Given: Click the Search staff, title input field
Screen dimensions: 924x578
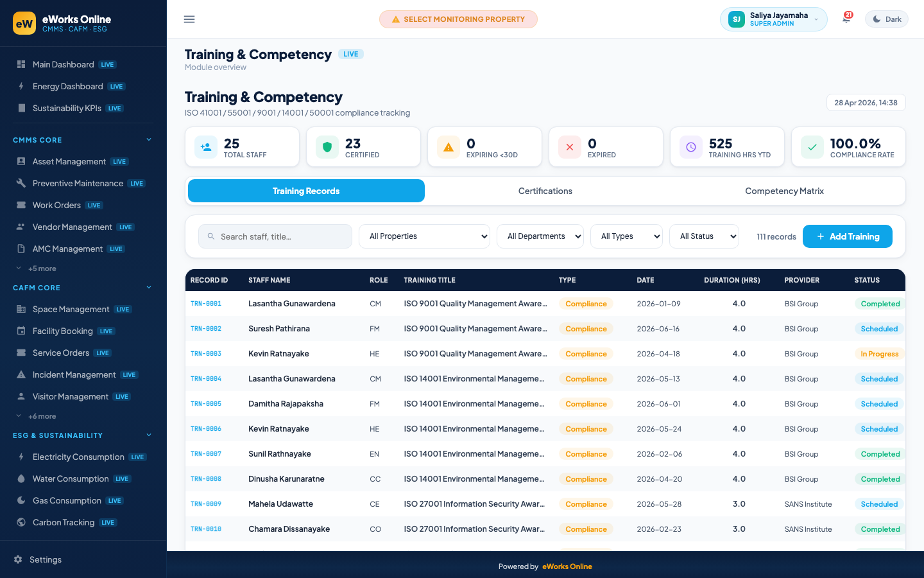Looking at the screenshot, I should coord(275,236).
